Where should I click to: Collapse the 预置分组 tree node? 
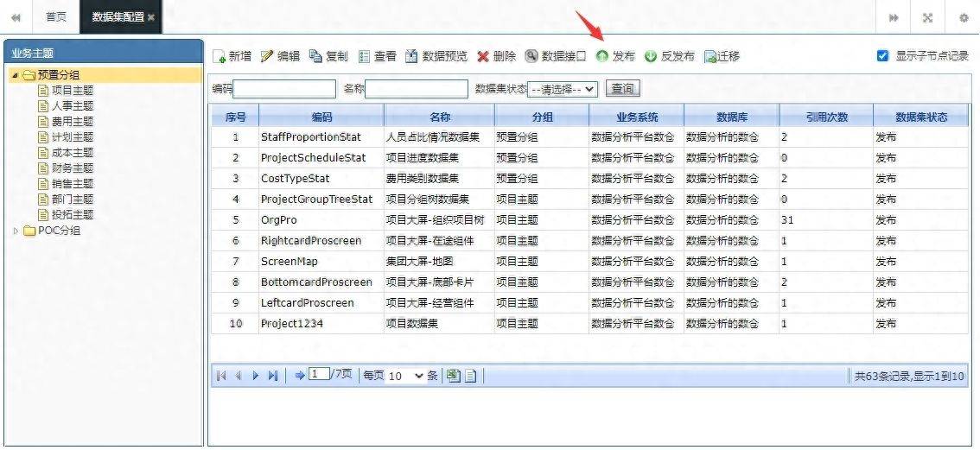pos(15,76)
